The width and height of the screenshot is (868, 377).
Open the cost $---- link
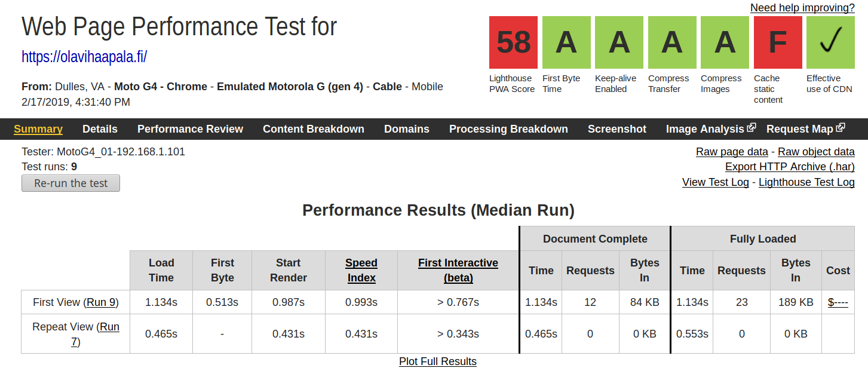[x=838, y=302]
